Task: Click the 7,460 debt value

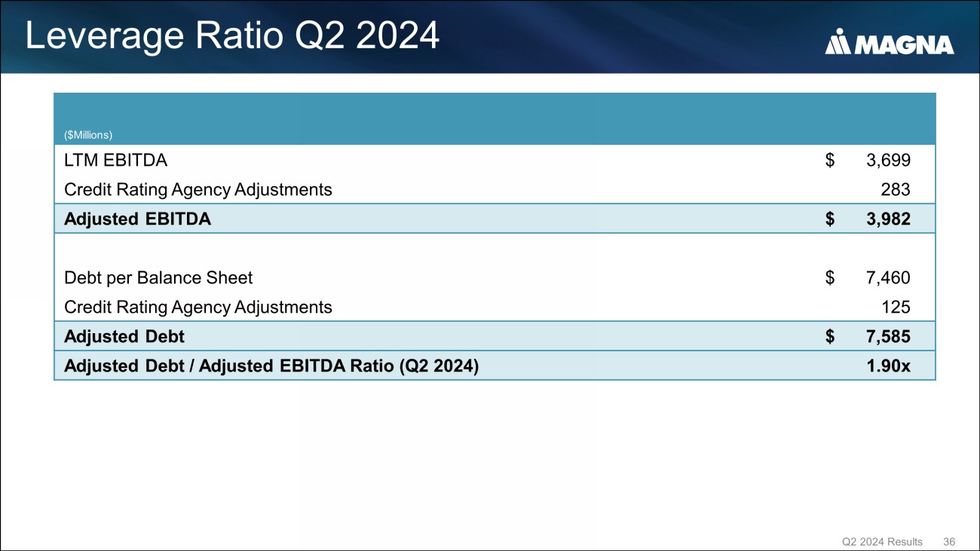Action: pos(887,277)
